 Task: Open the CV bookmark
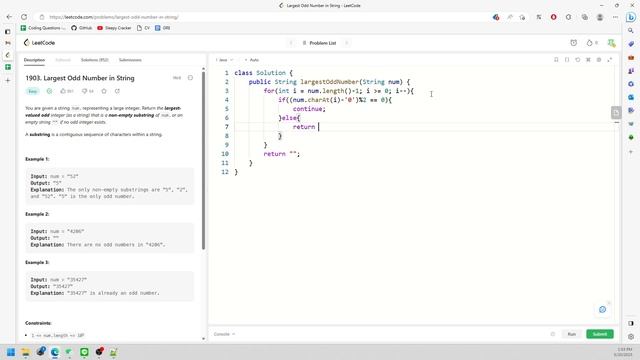[x=143, y=28]
